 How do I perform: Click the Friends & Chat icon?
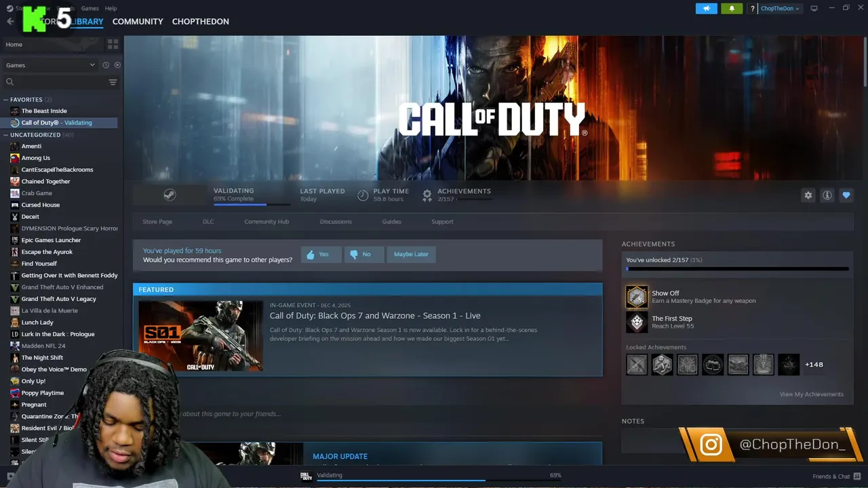coord(858,476)
